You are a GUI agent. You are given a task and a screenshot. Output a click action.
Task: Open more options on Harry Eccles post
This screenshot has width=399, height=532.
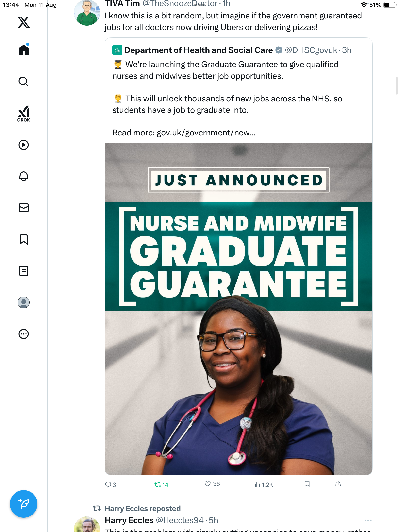(x=368, y=520)
